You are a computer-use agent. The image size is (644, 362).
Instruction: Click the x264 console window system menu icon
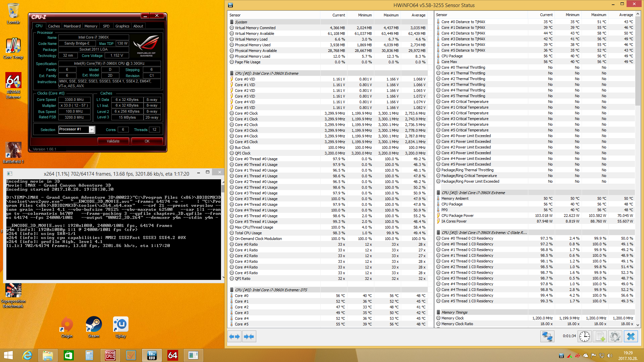click(x=10, y=174)
